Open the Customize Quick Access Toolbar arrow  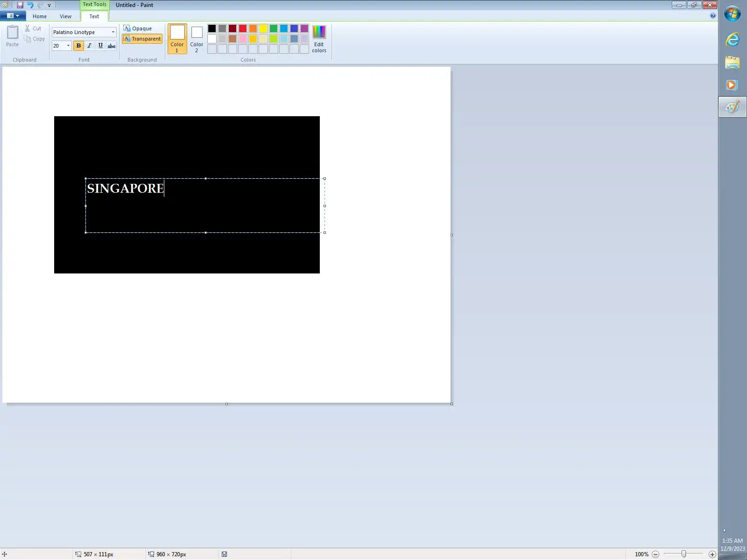(x=49, y=6)
